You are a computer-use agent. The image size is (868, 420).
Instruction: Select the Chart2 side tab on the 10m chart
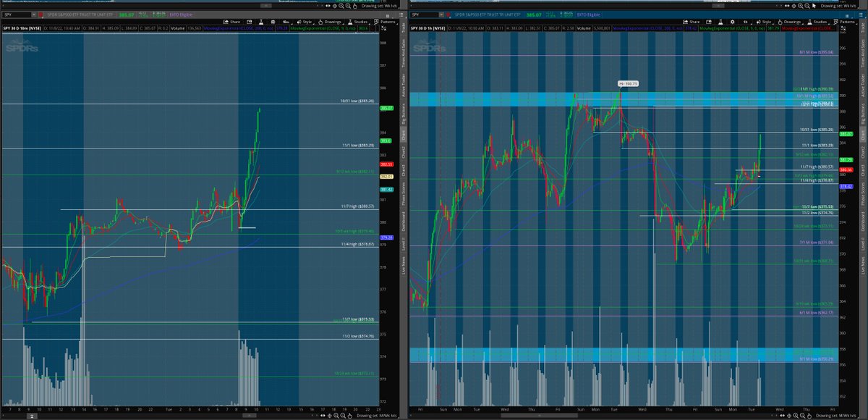pyautogui.click(x=403, y=152)
